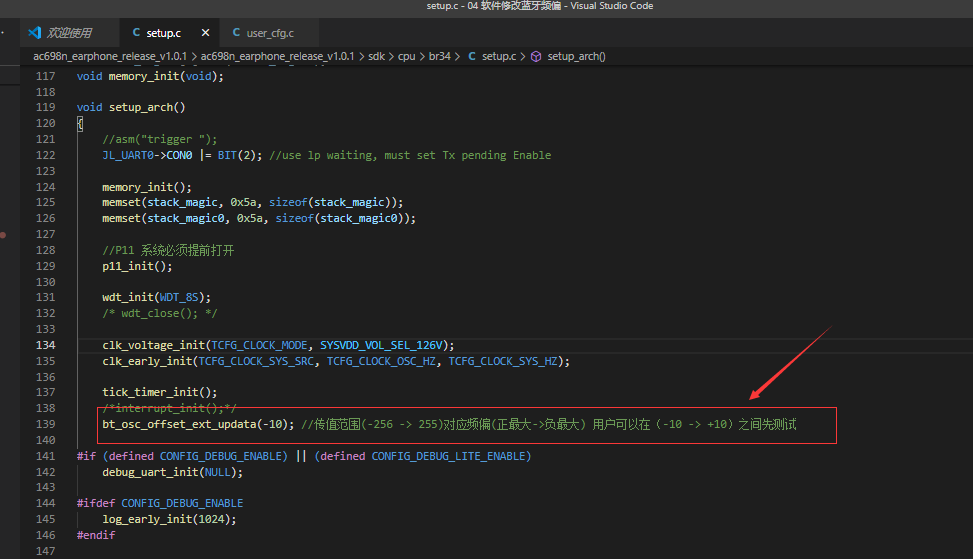Select the setup_arch() breadcrumb symbol
973x559 pixels.
tap(576, 56)
